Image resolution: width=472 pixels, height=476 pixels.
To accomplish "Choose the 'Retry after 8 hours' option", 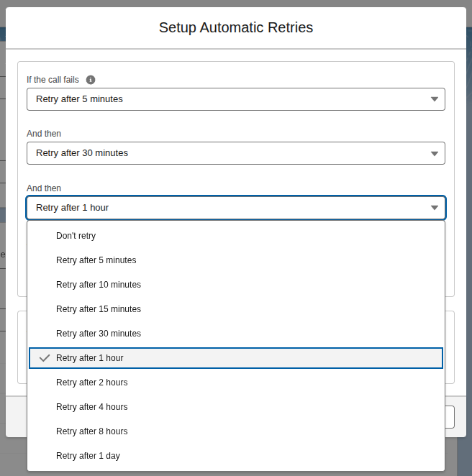I will tap(91, 431).
